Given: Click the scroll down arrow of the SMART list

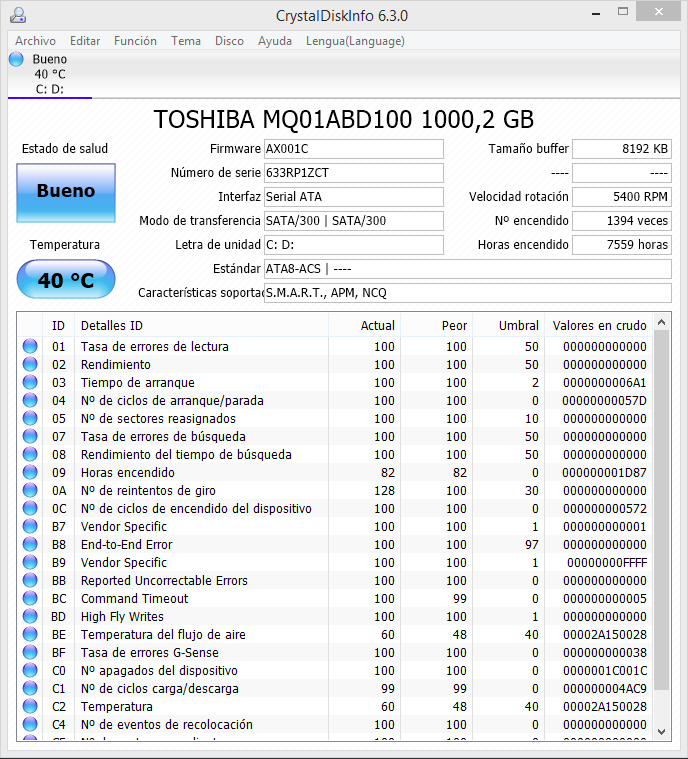Looking at the screenshot, I should [662, 732].
